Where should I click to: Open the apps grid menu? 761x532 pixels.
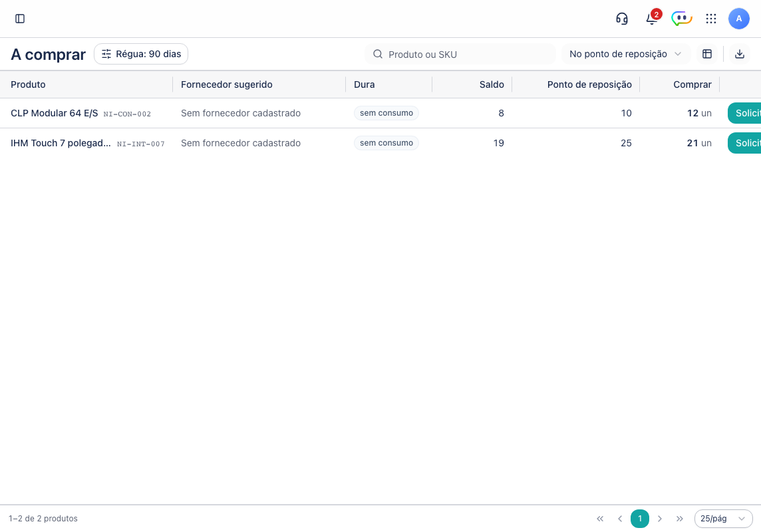711,19
